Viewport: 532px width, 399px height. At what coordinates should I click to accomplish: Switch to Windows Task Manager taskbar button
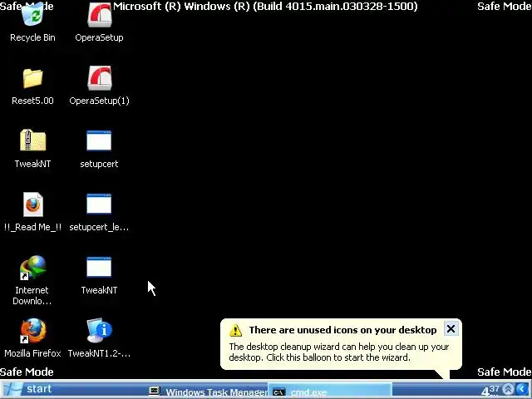pyautogui.click(x=209, y=392)
